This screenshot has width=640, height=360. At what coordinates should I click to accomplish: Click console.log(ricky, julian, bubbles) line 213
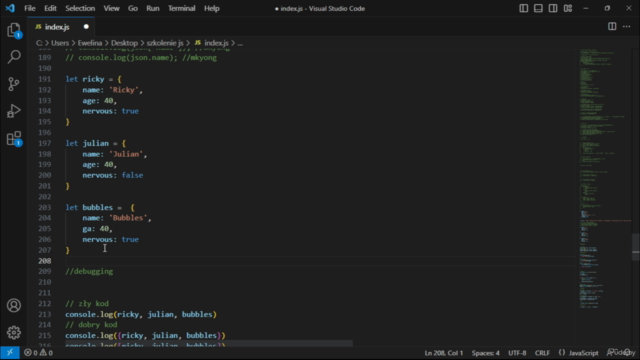tap(141, 314)
